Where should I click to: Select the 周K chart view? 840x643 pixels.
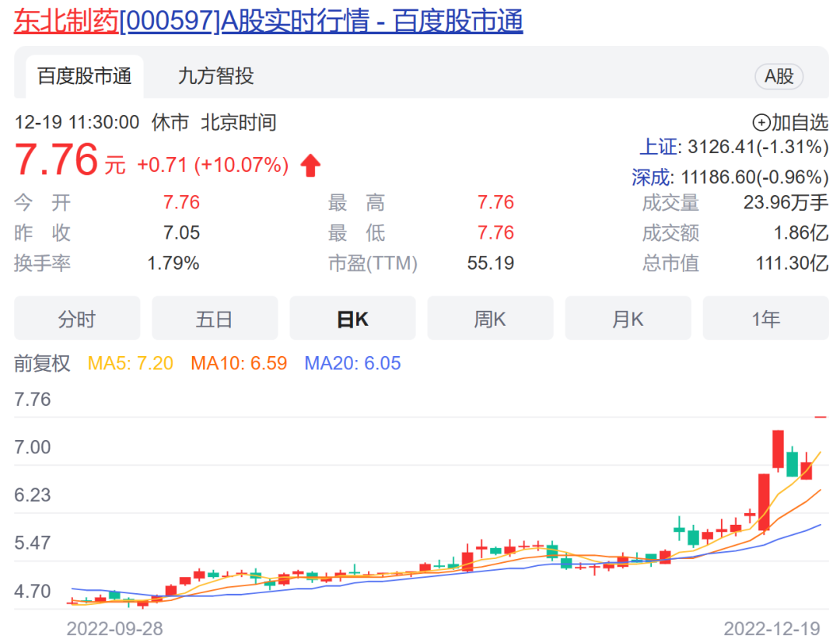pyautogui.click(x=490, y=319)
